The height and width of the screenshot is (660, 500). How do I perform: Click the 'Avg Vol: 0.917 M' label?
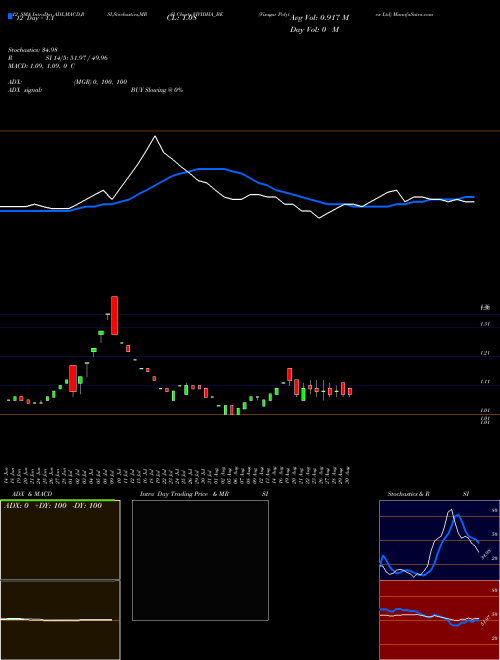(x=319, y=18)
